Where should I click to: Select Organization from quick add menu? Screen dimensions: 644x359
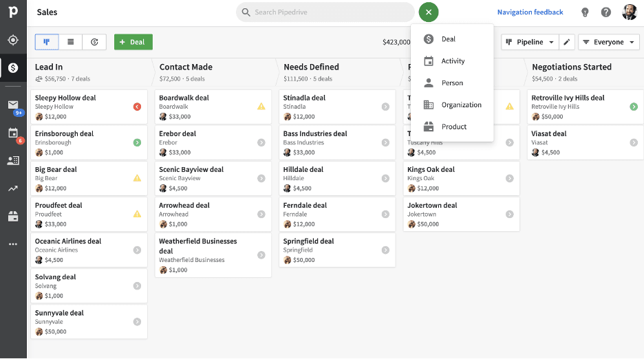pyautogui.click(x=452, y=105)
